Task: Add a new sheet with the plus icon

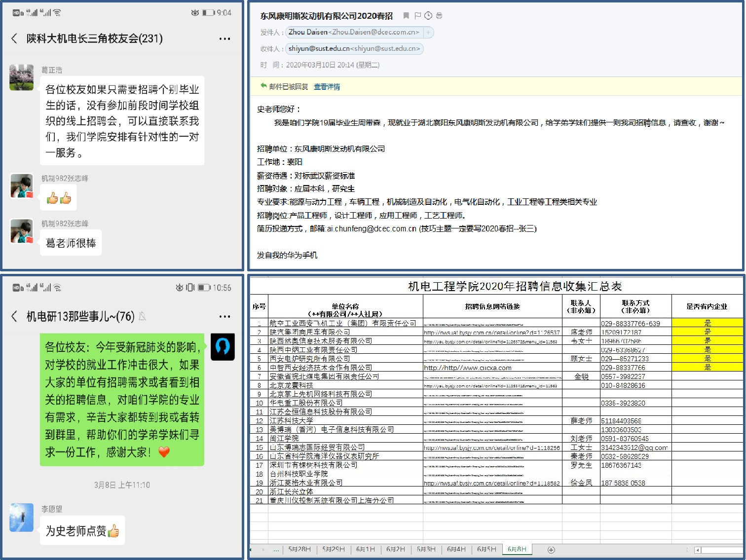Action: coord(551,550)
